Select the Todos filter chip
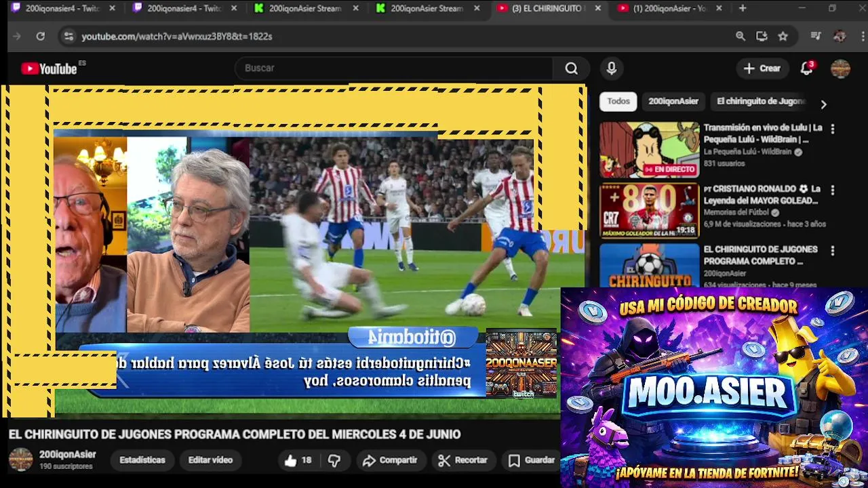The image size is (868, 488). point(618,102)
